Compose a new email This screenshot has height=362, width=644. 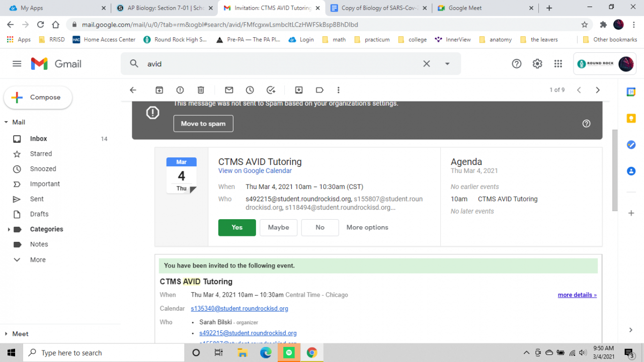tap(38, 98)
